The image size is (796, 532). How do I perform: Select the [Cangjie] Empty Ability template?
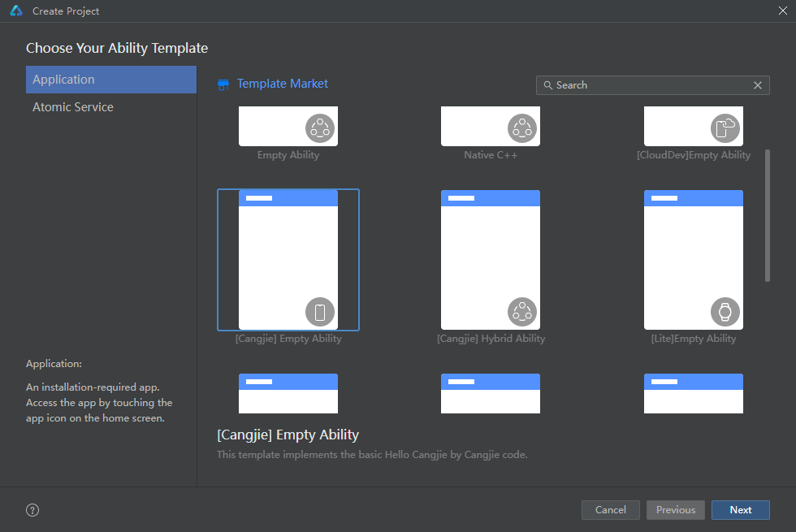[288, 260]
